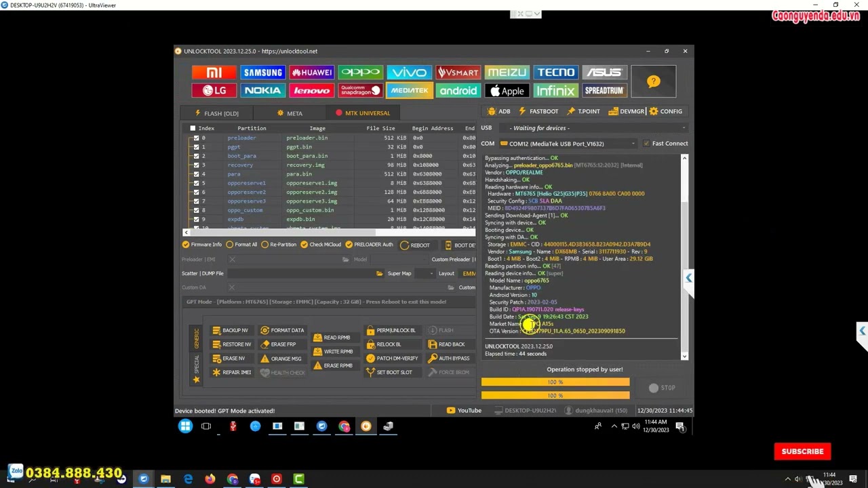The image size is (868, 488).
Task: Open DEVMGR device manager
Action: 627,111
